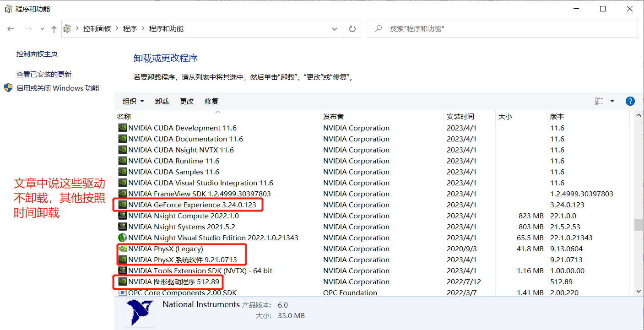
Task: Open the 组织 dropdown menu
Action: tap(133, 101)
